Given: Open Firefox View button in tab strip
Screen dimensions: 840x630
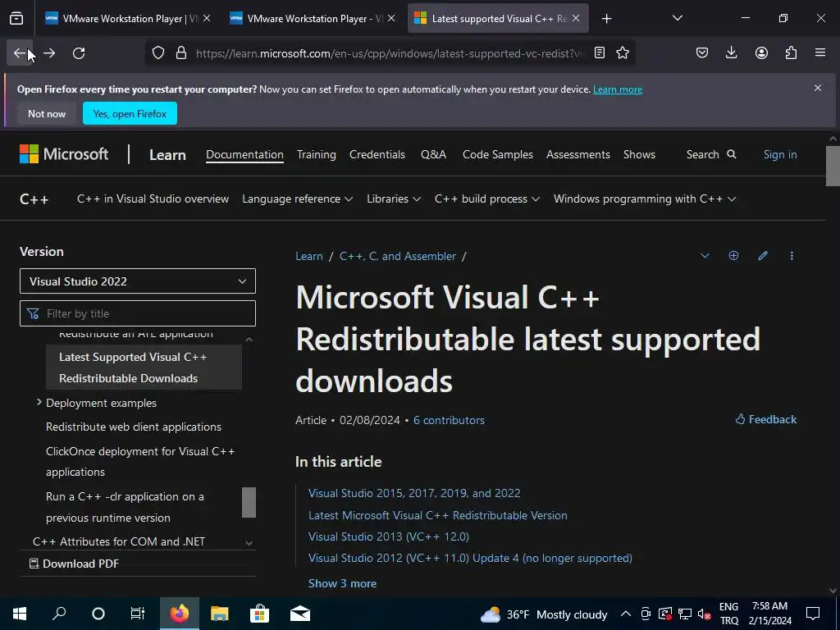Looking at the screenshot, I should [16, 19].
